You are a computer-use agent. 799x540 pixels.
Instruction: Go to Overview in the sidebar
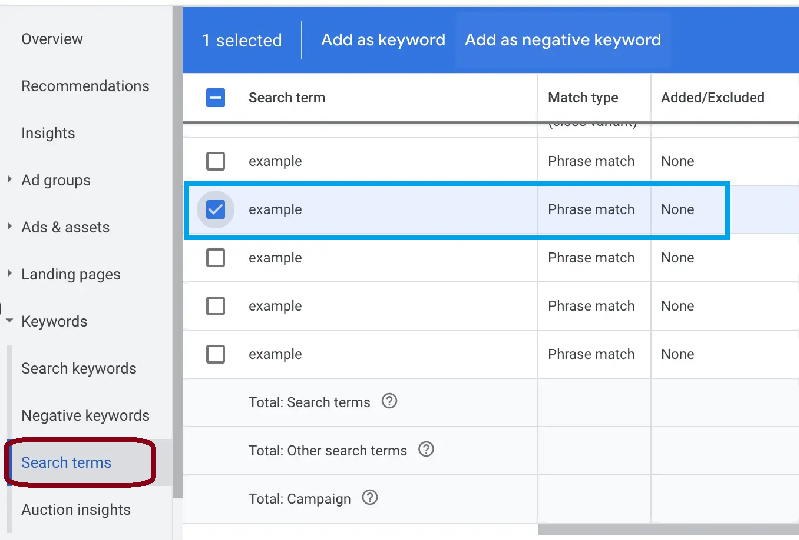coord(52,39)
